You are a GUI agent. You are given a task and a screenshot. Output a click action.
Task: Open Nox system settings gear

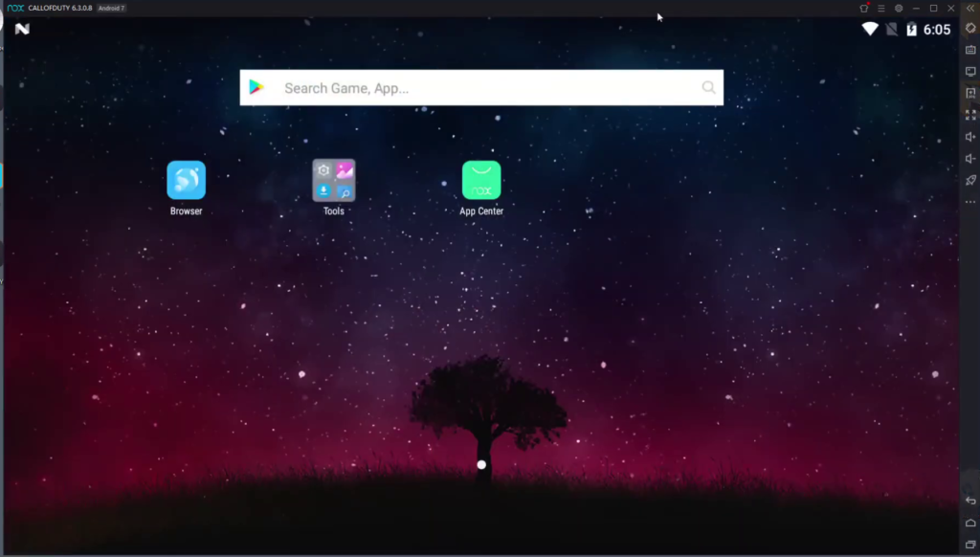(x=899, y=8)
